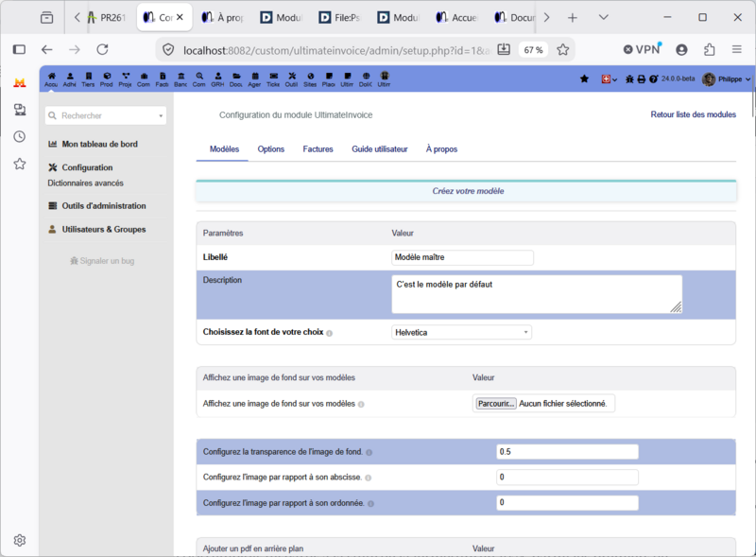Click the Description text area
This screenshot has height=557, width=756.
(x=537, y=294)
